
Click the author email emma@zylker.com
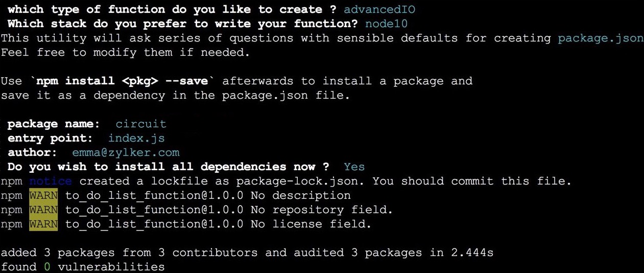click(x=126, y=152)
